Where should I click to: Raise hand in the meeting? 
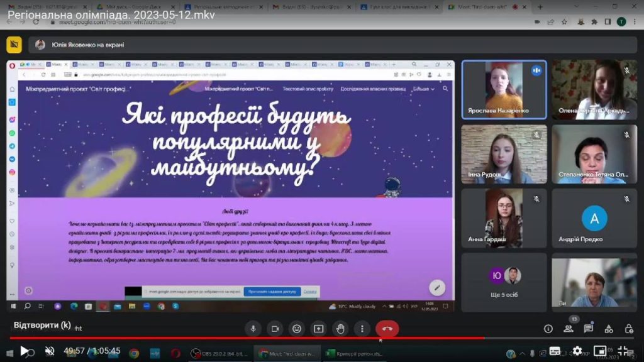340,329
